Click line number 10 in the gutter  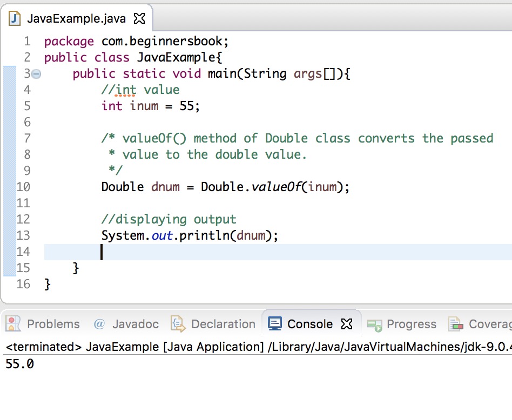click(x=24, y=187)
